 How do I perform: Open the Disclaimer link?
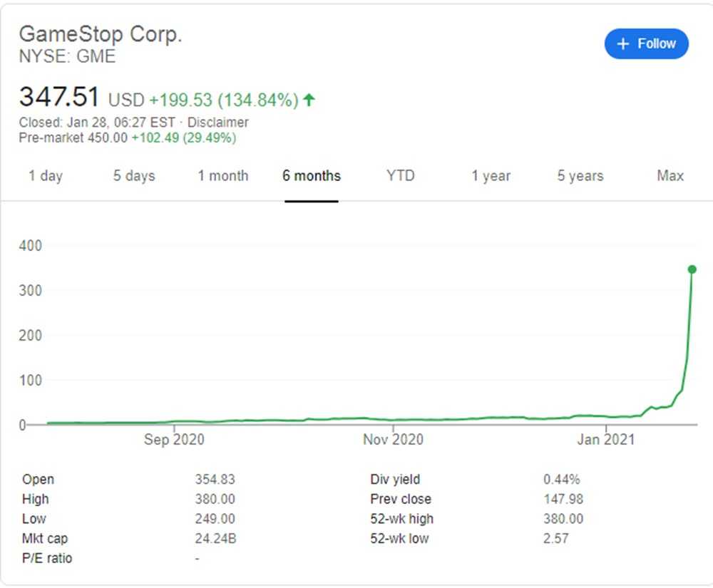pos(218,123)
